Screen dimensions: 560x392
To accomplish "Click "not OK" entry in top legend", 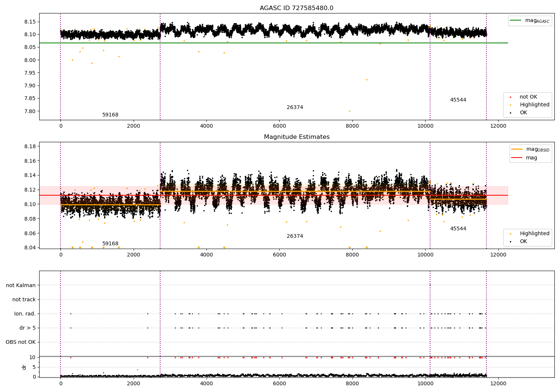I will [528, 97].
